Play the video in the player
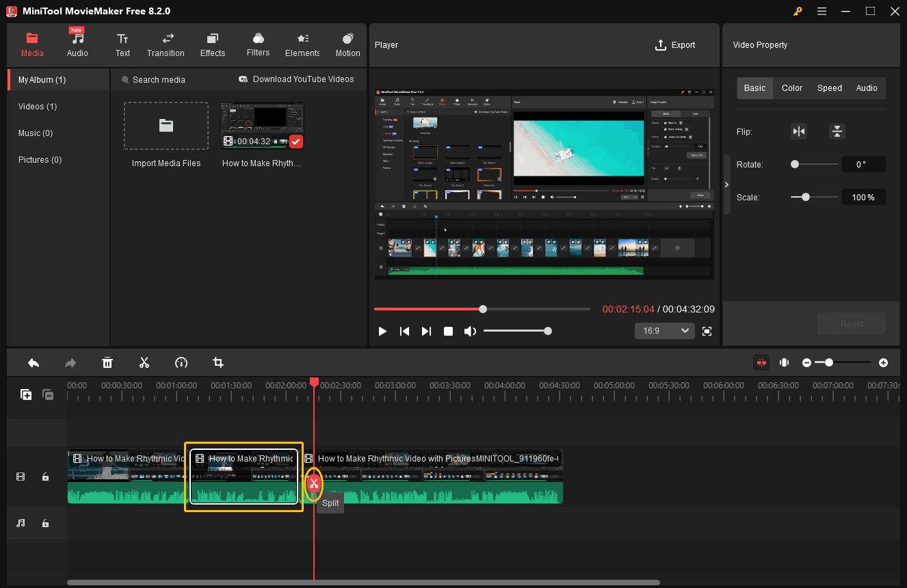 tap(383, 332)
